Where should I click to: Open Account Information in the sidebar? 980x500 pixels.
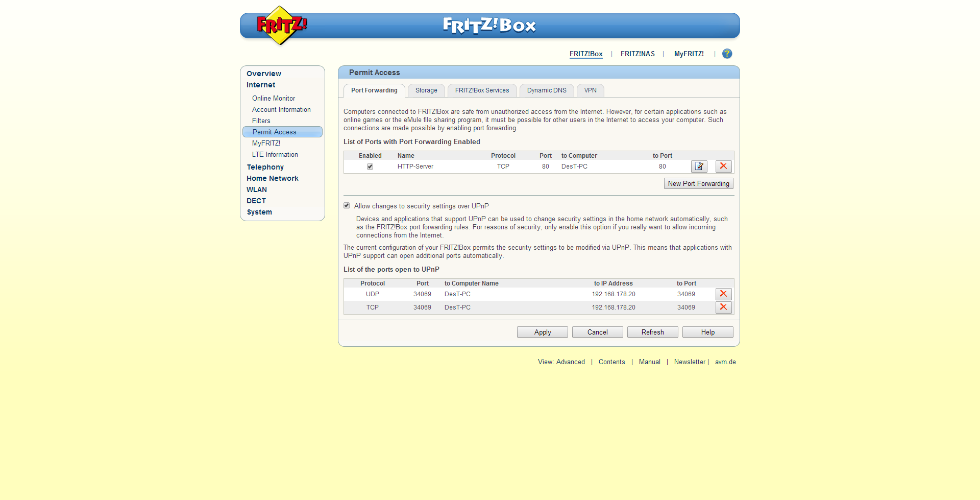coord(281,109)
